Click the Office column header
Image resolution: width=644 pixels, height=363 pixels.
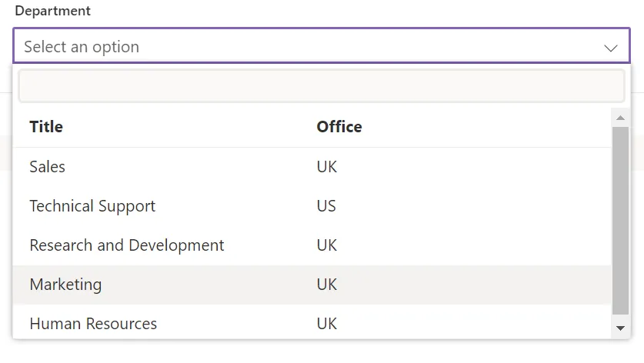(x=339, y=127)
